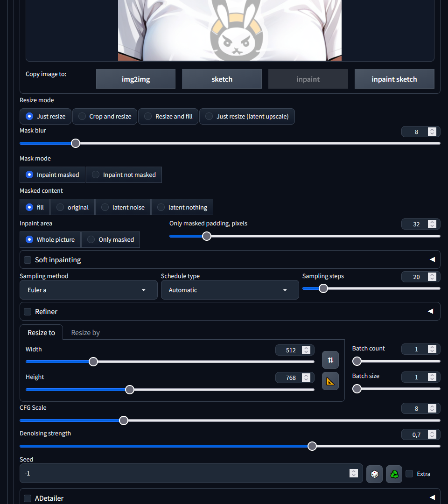
Task: Tick the Extra seed checkbox
Action: [x=409, y=474]
